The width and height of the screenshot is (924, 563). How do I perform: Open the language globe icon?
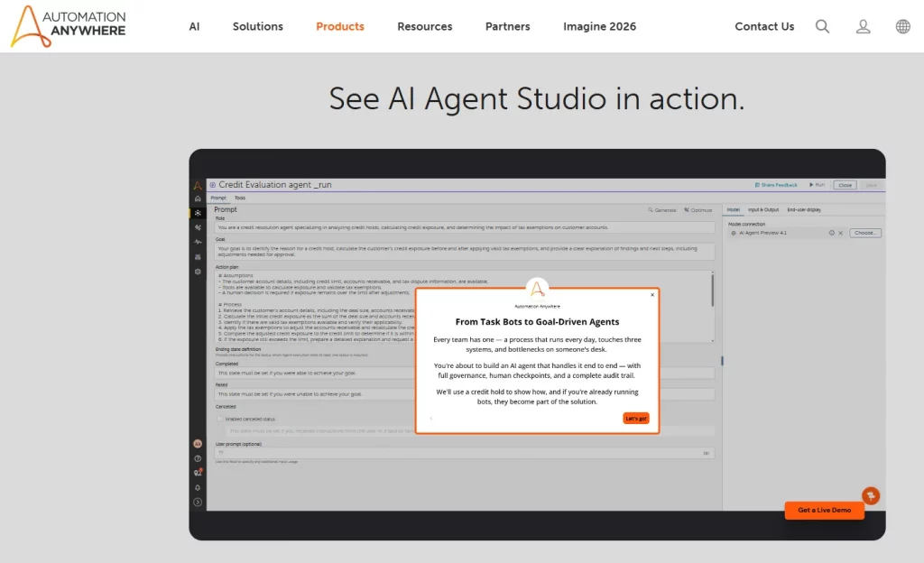click(902, 26)
